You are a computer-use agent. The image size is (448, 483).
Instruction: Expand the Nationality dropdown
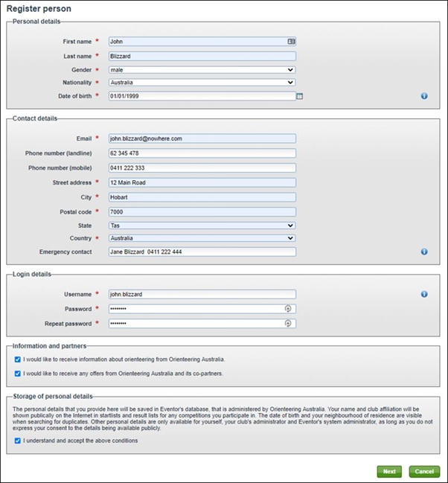202,83
